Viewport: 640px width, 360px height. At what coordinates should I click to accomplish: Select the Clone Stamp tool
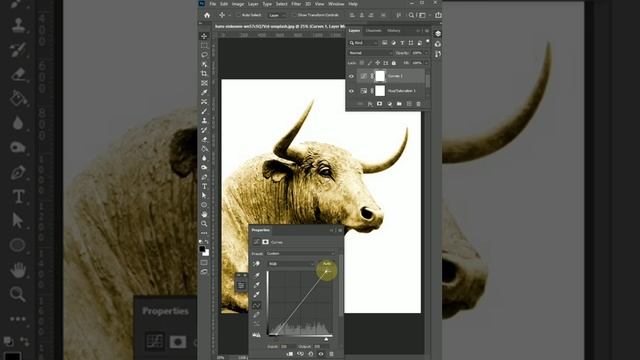[x=204, y=120]
